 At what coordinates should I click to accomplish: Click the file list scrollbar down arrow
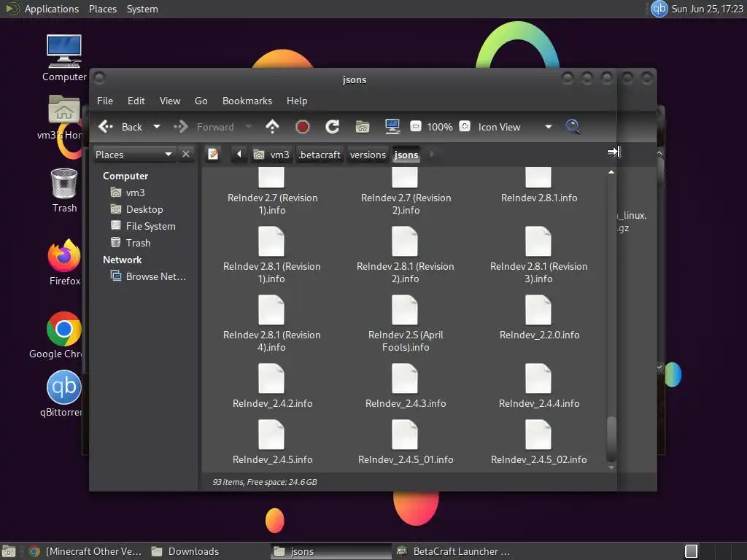click(x=611, y=467)
